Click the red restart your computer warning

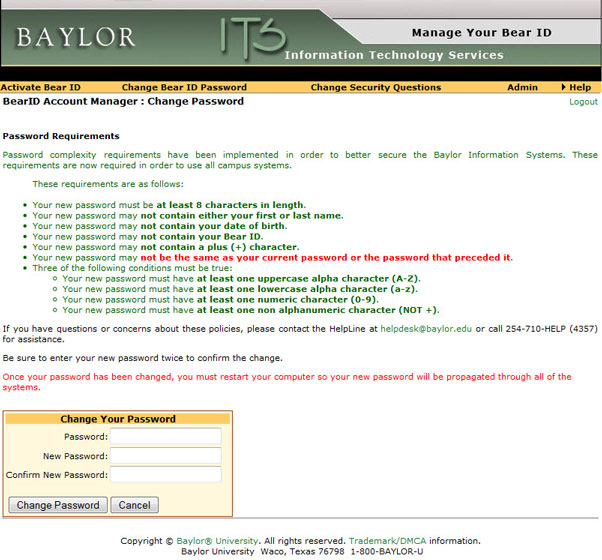click(x=287, y=382)
